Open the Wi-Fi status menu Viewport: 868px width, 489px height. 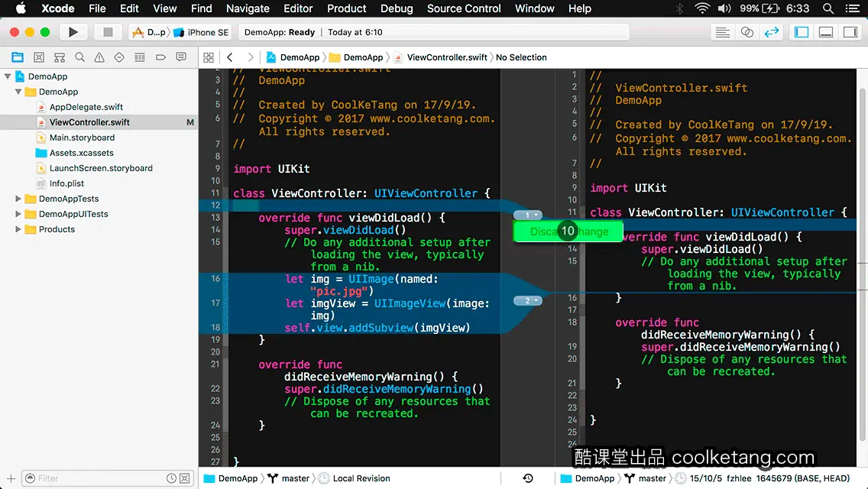(702, 8)
